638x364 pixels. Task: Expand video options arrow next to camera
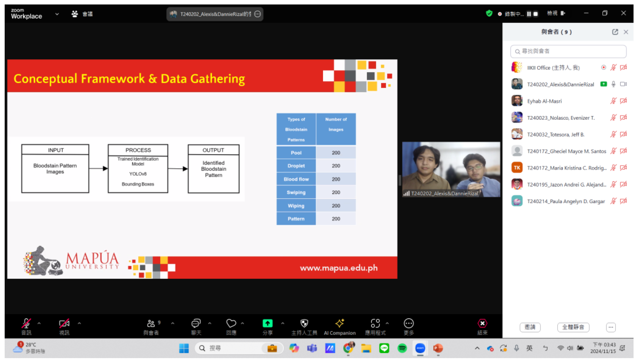[x=79, y=323]
